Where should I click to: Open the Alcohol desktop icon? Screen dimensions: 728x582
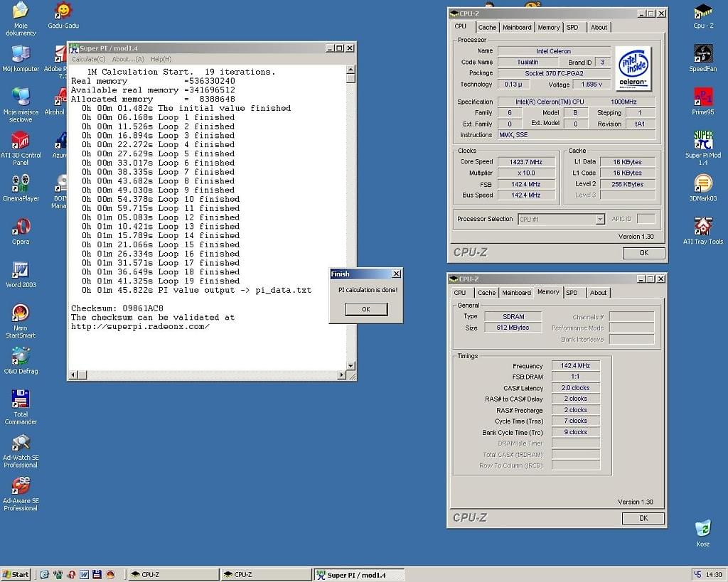click(x=55, y=102)
